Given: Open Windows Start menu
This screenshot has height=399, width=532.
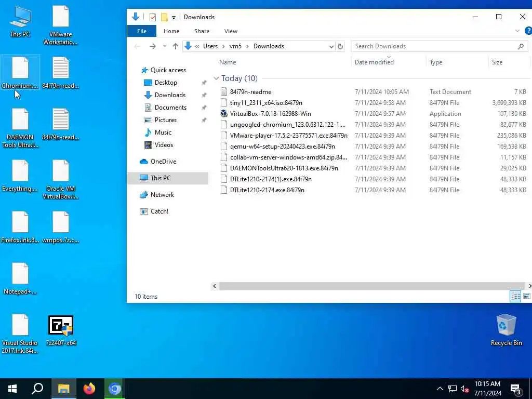Looking at the screenshot, I should point(12,389).
